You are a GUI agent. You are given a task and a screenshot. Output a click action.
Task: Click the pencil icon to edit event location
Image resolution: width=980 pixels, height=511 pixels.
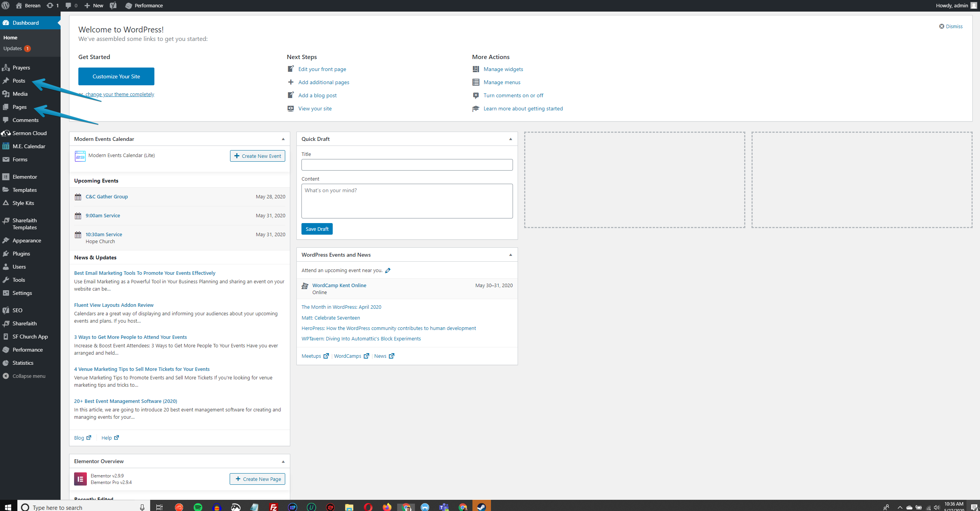pyautogui.click(x=388, y=271)
